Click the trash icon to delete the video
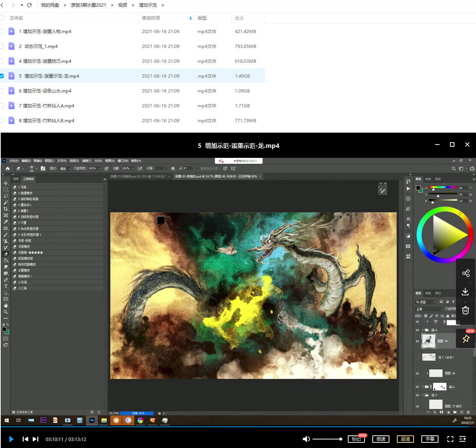This screenshot has height=448, width=476. 465,310
